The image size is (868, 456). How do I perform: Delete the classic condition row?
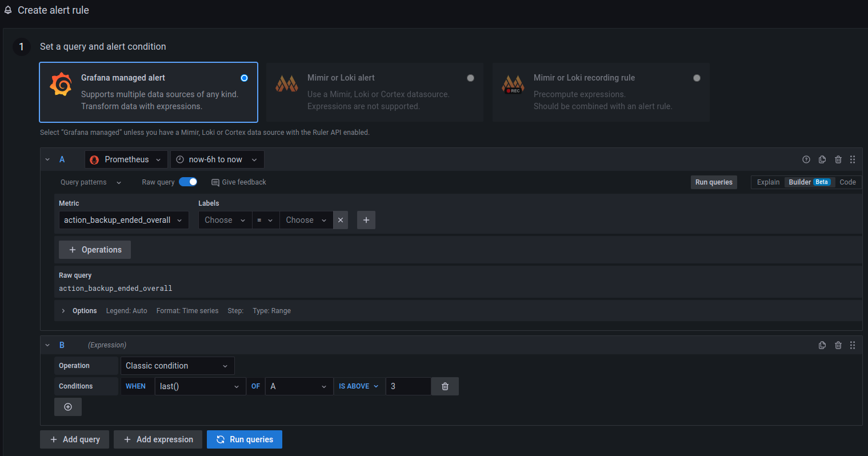click(x=445, y=386)
